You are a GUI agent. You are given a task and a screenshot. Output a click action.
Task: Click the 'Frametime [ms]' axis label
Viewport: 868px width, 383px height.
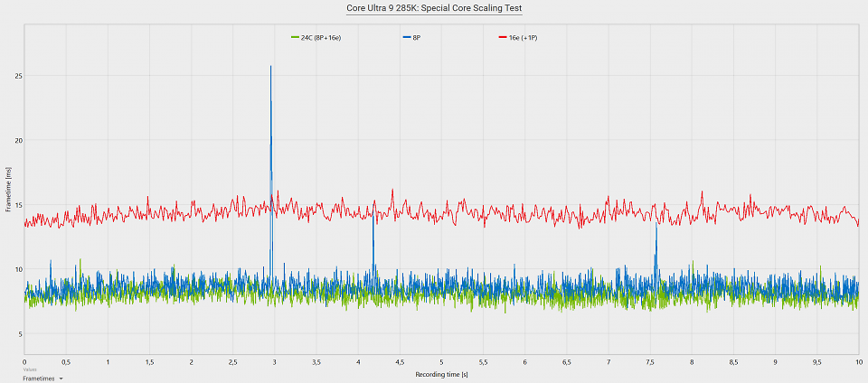click(8, 190)
